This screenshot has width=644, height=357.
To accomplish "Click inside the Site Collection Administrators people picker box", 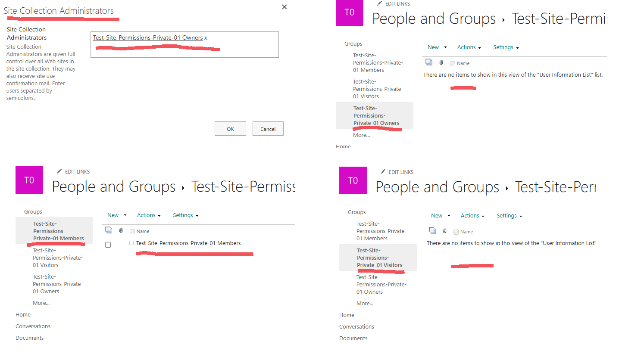I will point(184,44).
